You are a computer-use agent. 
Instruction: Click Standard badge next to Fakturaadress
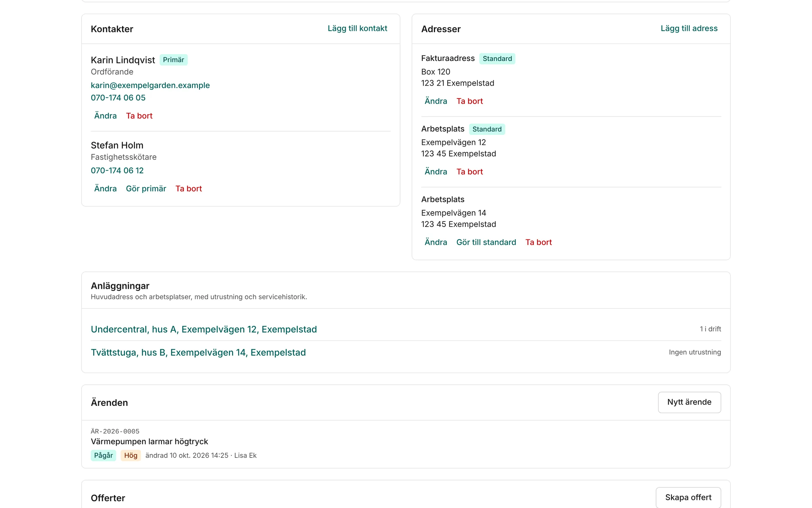point(497,59)
